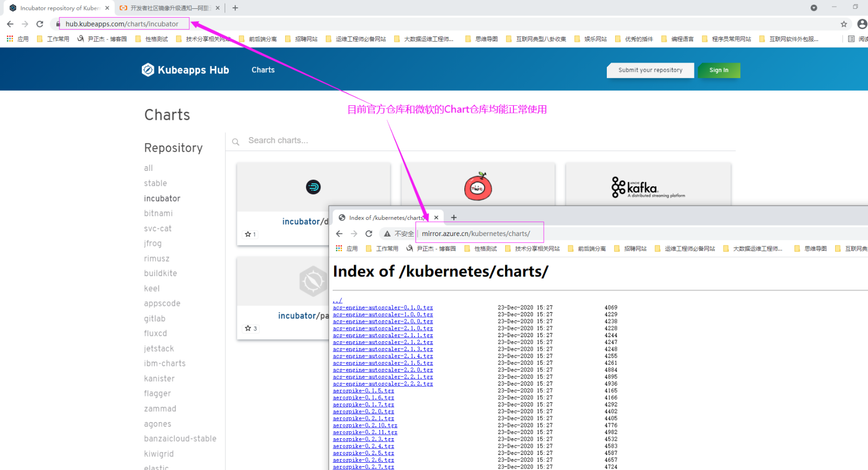Click reload in the mirror.azure.cn window
Viewport: 868px width, 470px height.
[x=369, y=233]
